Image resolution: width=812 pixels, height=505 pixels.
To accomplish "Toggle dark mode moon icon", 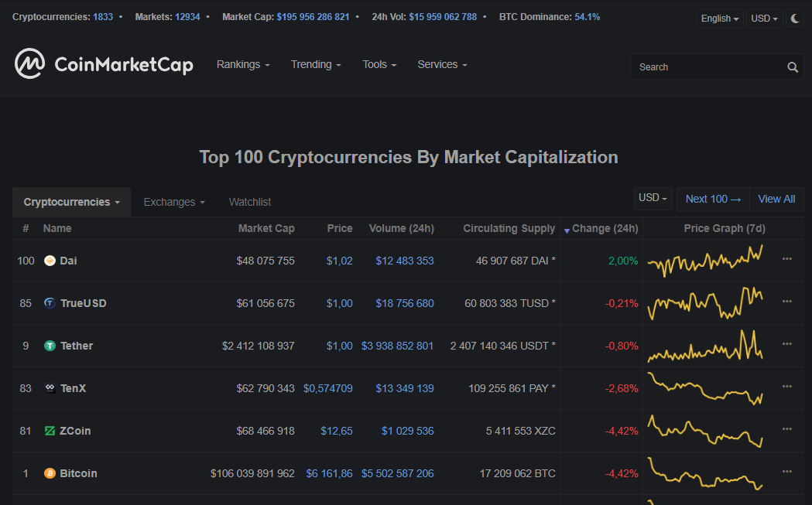I will coord(794,19).
